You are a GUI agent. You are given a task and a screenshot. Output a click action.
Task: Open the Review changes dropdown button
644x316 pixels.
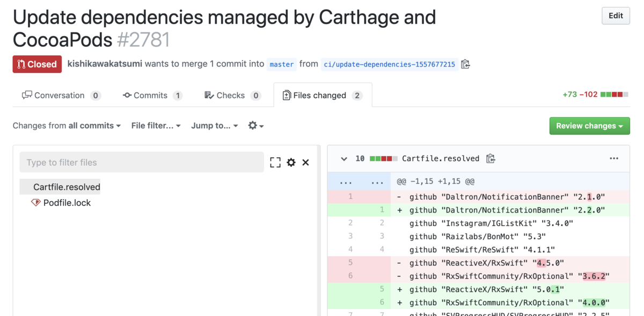(x=589, y=126)
